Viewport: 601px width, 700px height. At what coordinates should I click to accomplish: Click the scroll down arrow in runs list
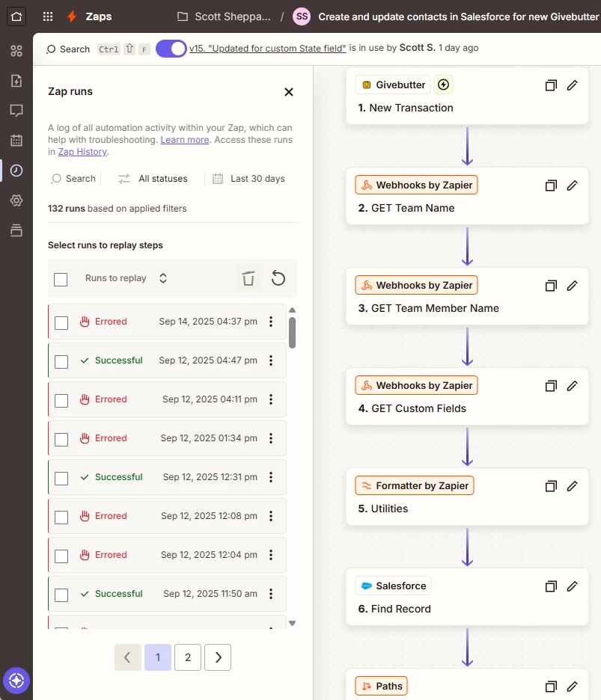click(292, 623)
